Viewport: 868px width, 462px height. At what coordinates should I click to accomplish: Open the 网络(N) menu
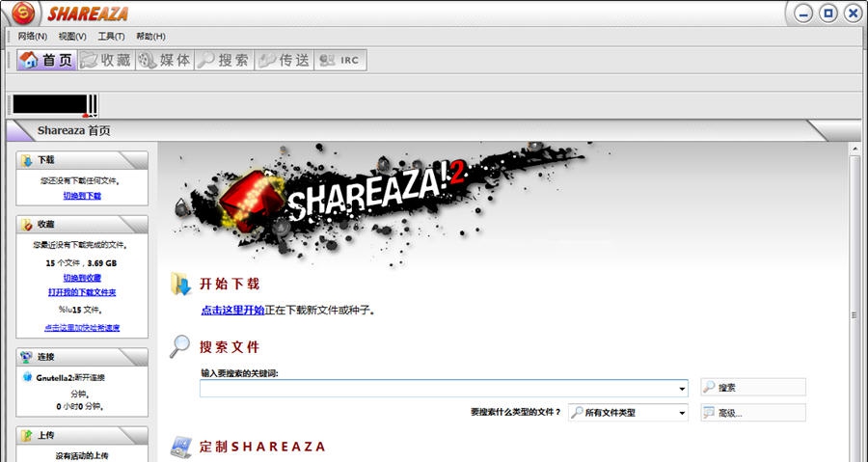(x=33, y=37)
